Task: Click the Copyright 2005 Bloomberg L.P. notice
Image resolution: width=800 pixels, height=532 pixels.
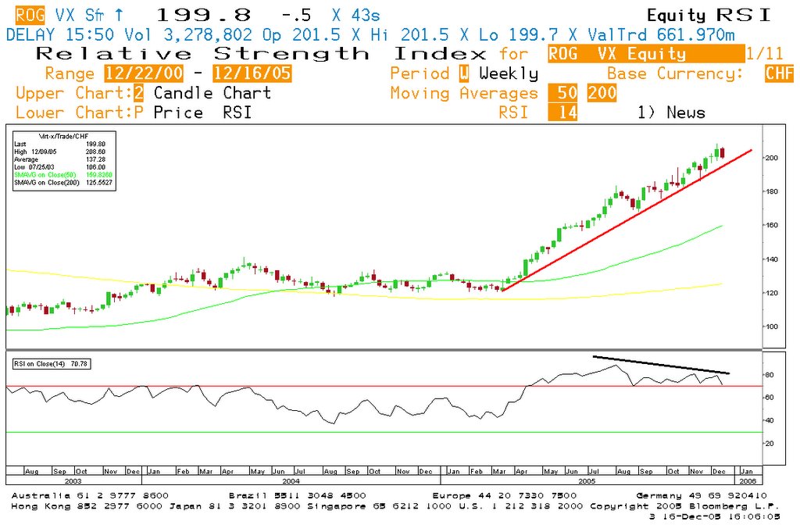Action: (684, 506)
